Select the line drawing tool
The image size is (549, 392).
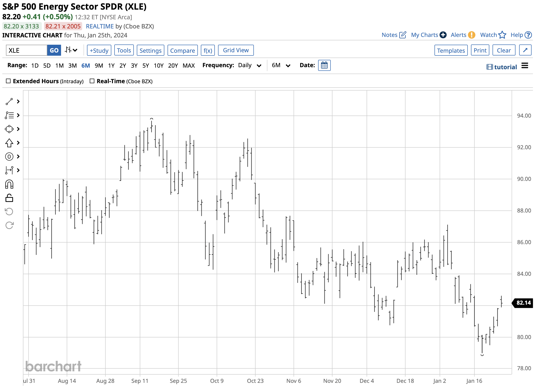(9, 102)
